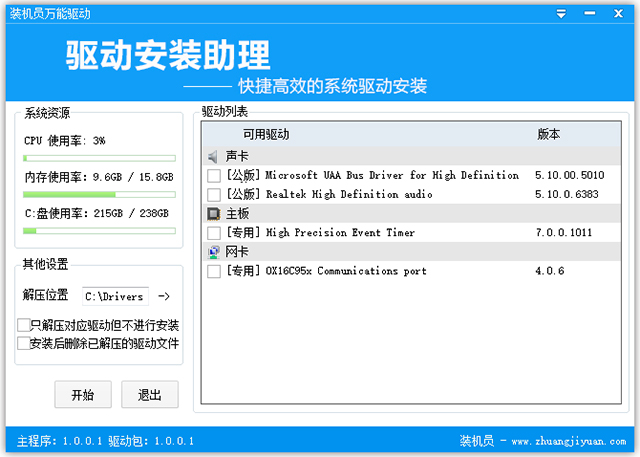Click version 5.10.00.5010 text
The height and width of the screenshot is (457, 640).
click(x=569, y=175)
